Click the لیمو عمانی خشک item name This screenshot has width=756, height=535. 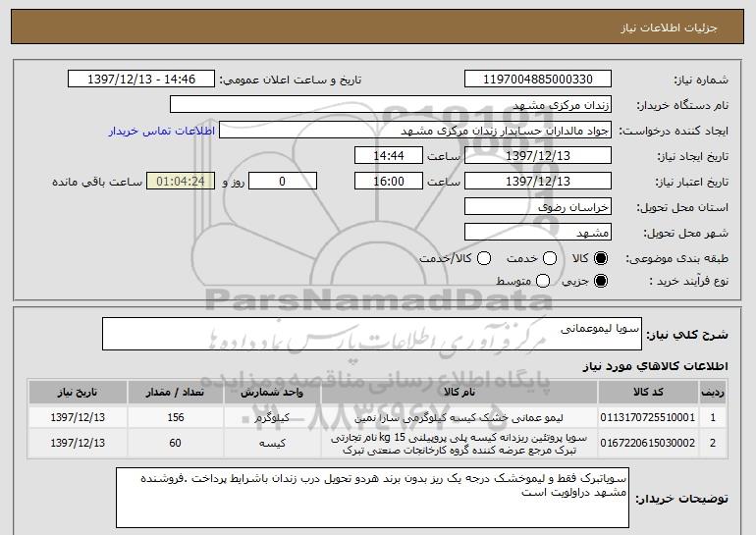459,418
